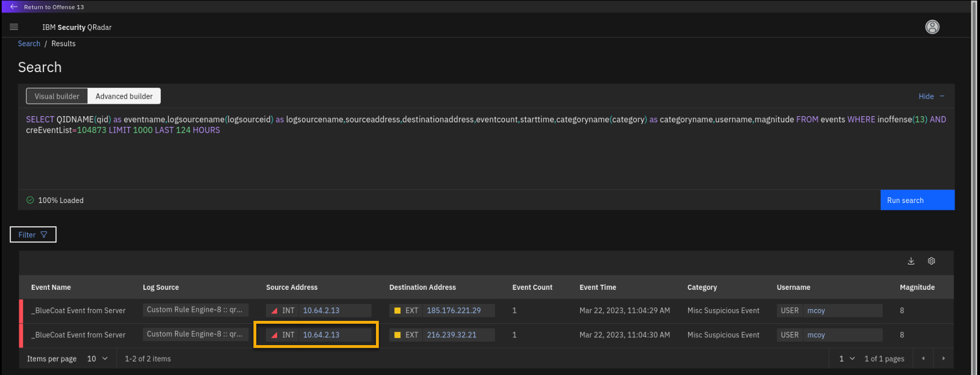Click username mcoy in 11:04:30 AM row

[816, 334]
